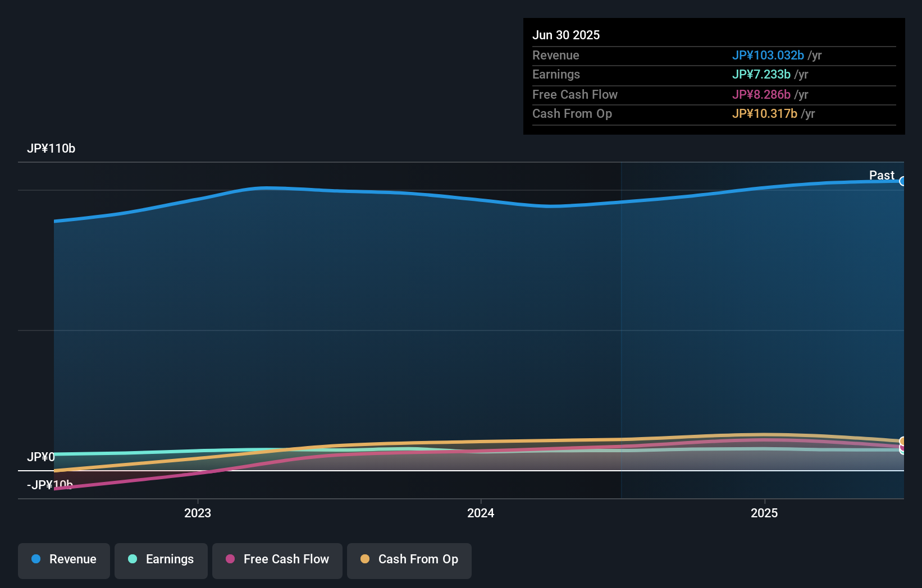Click the JP¥10.317b cash from op value
Viewport: 922px width, 588px height.
pos(764,113)
